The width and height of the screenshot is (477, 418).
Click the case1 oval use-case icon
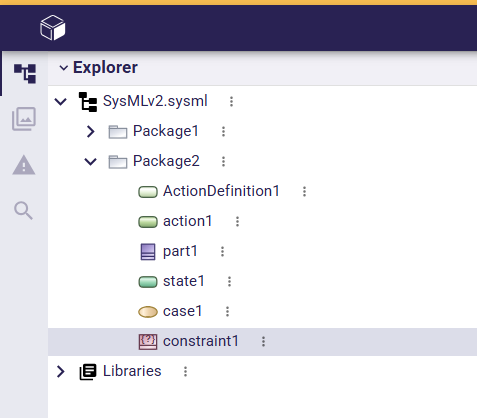148,312
